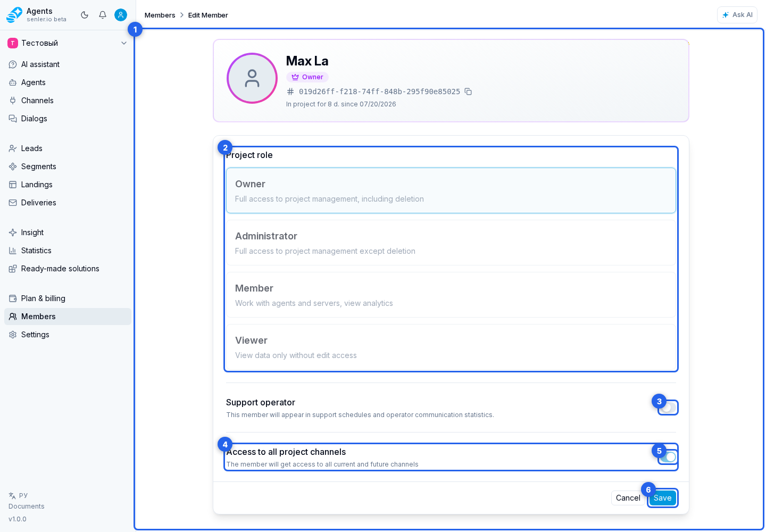Click the Agents robot sidebar icon
The height and width of the screenshot is (532, 766).
(x=13, y=82)
